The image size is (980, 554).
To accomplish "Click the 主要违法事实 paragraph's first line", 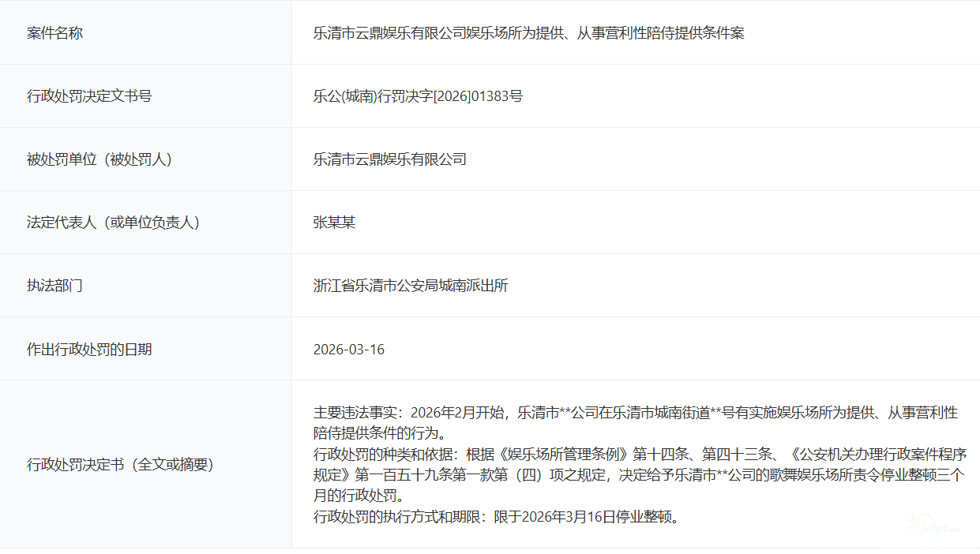I will click(x=635, y=412).
